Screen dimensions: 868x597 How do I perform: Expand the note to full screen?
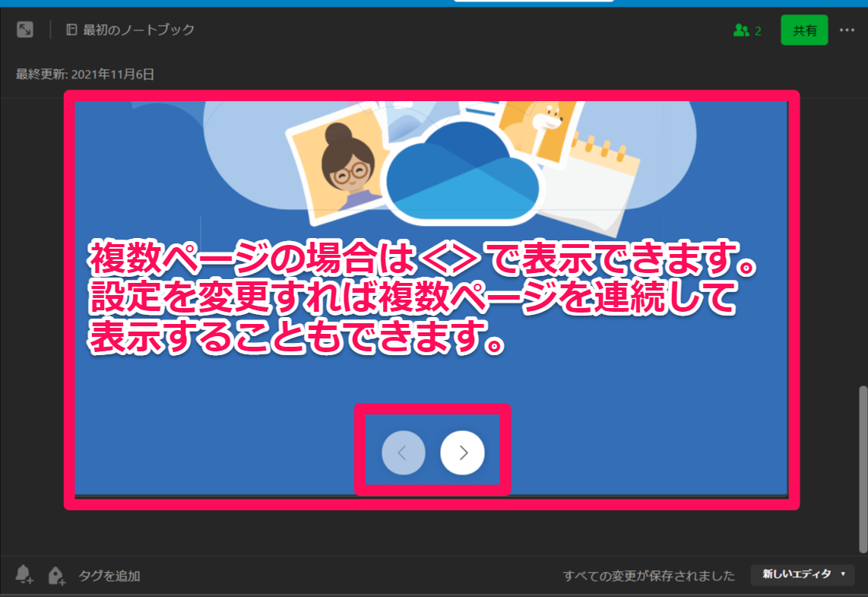(25, 30)
